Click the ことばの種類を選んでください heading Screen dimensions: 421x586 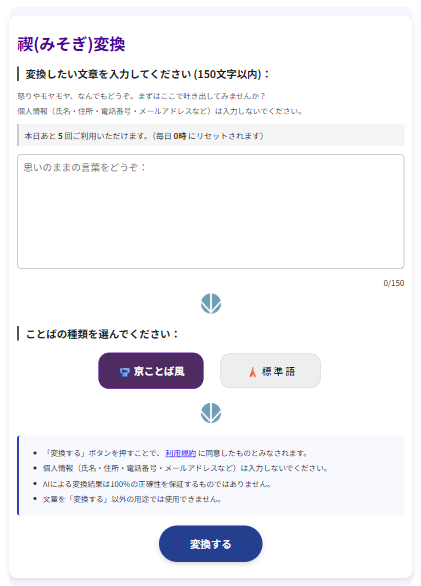coord(102,334)
